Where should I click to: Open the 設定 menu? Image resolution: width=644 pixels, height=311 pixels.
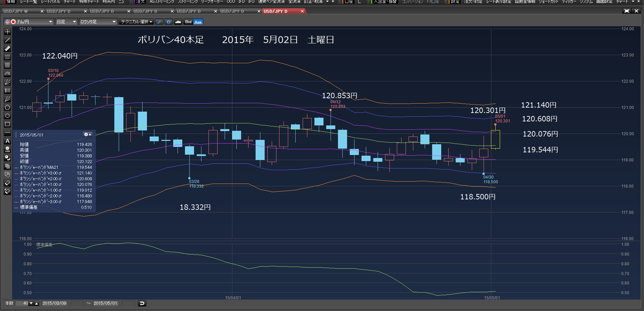point(455,2)
